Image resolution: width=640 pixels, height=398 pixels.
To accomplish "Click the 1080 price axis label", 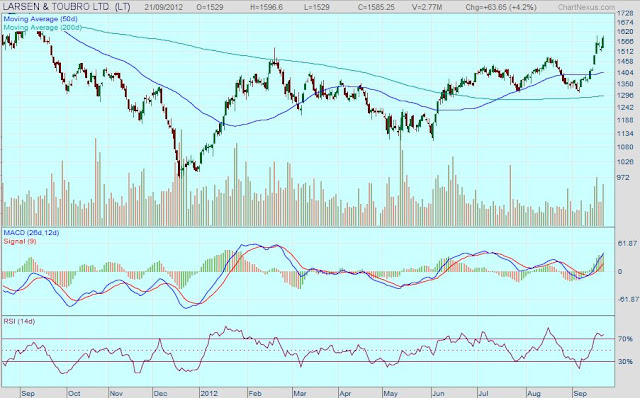I will (x=625, y=147).
